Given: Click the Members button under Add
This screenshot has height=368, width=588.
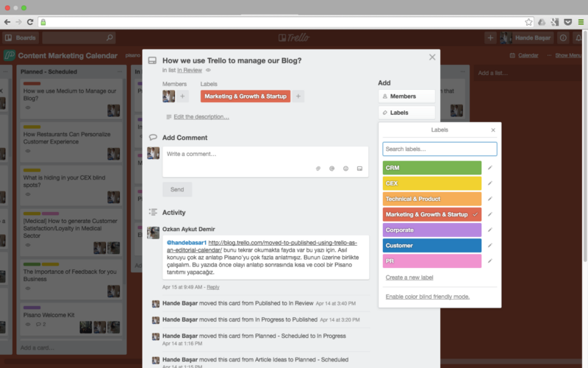Looking at the screenshot, I should tap(407, 96).
